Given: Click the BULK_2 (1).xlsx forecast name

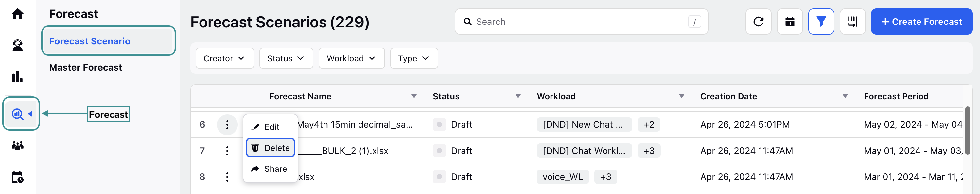Looking at the screenshot, I should (x=343, y=151).
